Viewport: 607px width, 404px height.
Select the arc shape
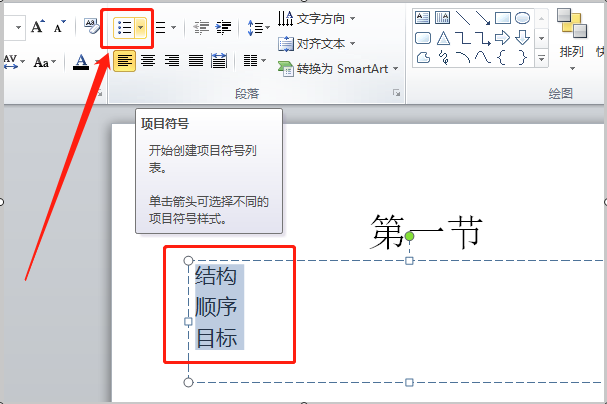coord(463,58)
